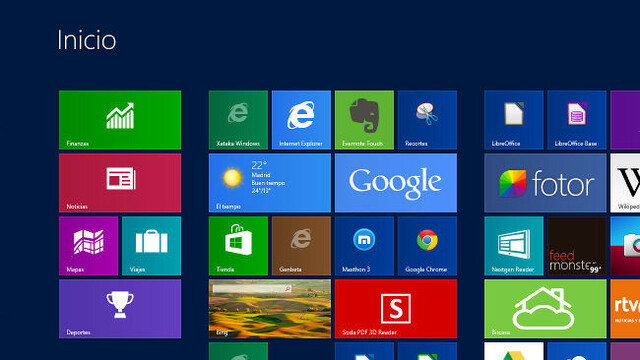This screenshot has width=640, height=360.
Task: Open the Bitcasa cloud house tile
Action: pyautogui.click(x=545, y=309)
